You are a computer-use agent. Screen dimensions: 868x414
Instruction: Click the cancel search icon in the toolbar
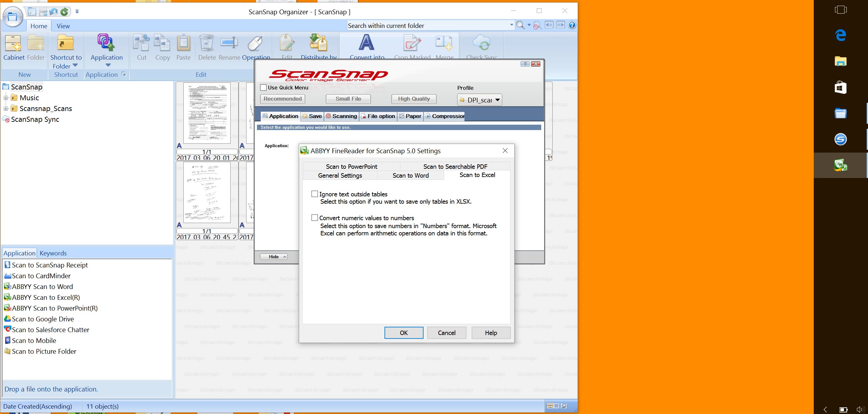coord(537,25)
